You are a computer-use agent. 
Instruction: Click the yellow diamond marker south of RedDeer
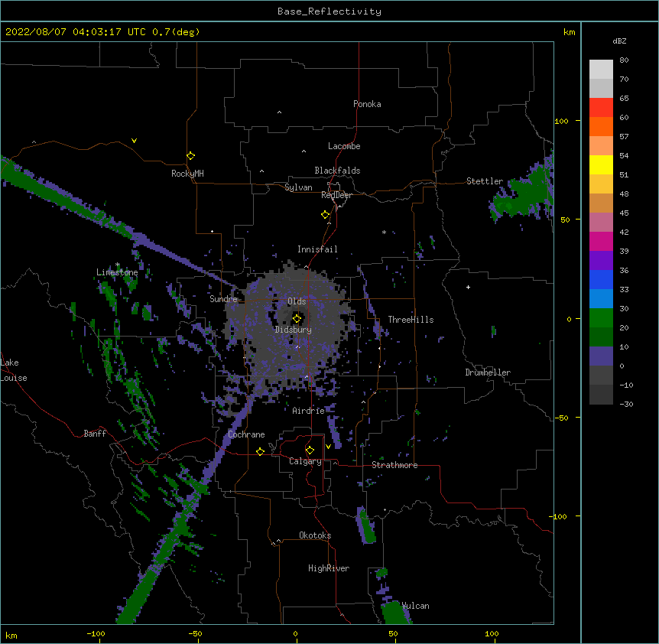click(x=325, y=215)
